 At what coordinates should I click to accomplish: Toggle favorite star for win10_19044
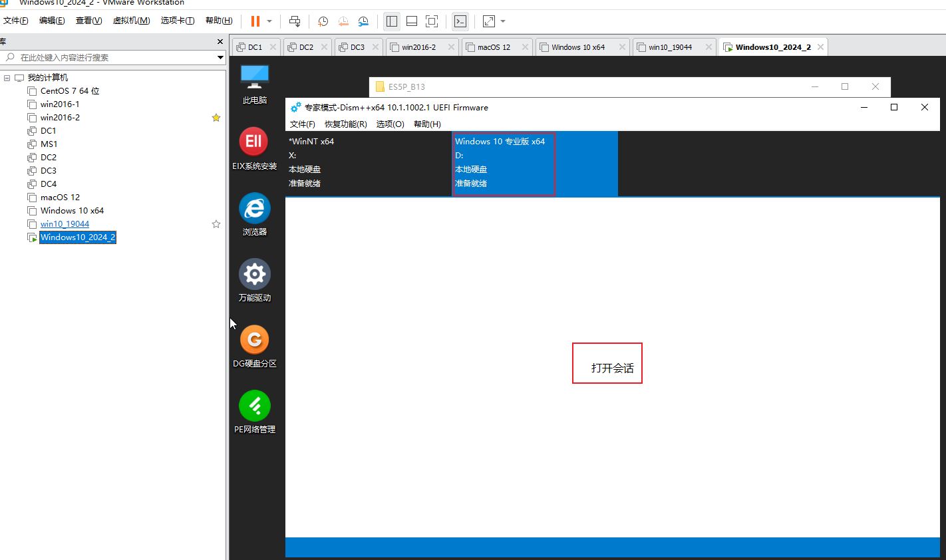click(x=216, y=224)
